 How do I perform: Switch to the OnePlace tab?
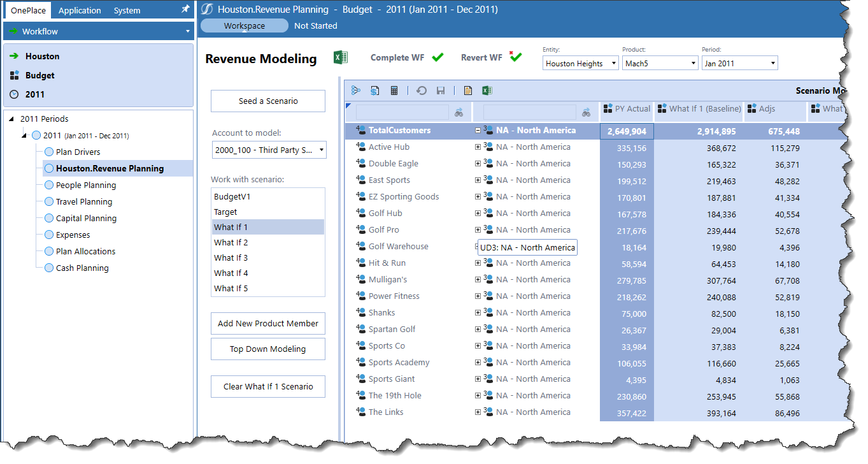point(28,10)
